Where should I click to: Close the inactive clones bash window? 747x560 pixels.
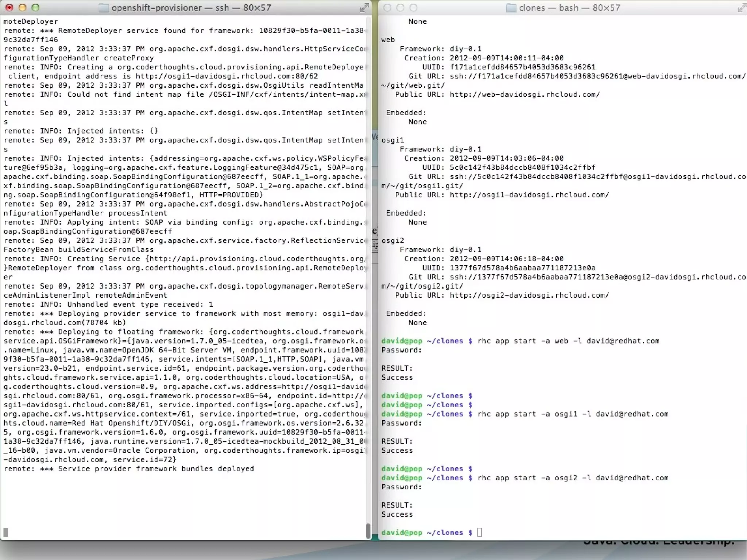coord(387,8)
